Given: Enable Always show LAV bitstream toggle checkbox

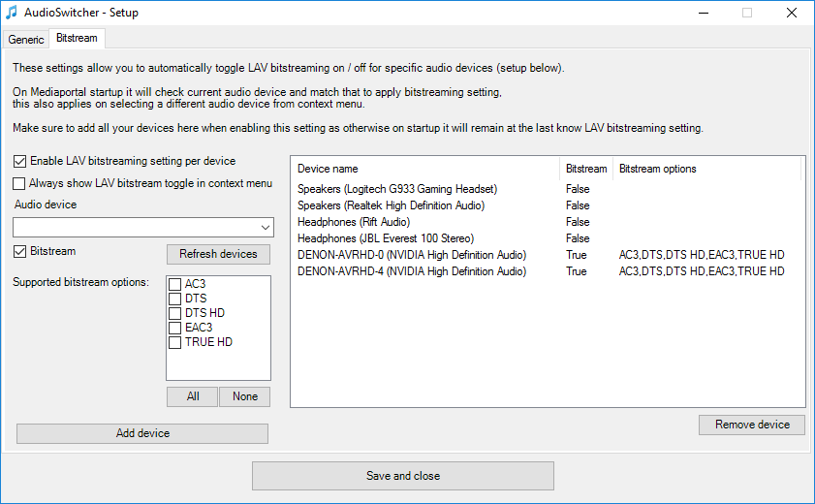Looking at the screenshot, I should pos(19,183).
